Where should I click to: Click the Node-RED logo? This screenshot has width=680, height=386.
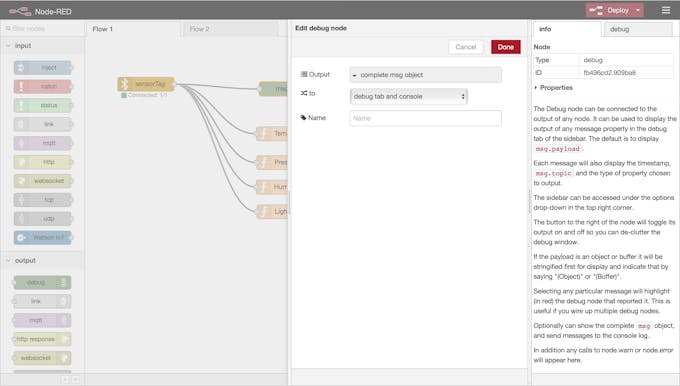click(x=40, y=11)
